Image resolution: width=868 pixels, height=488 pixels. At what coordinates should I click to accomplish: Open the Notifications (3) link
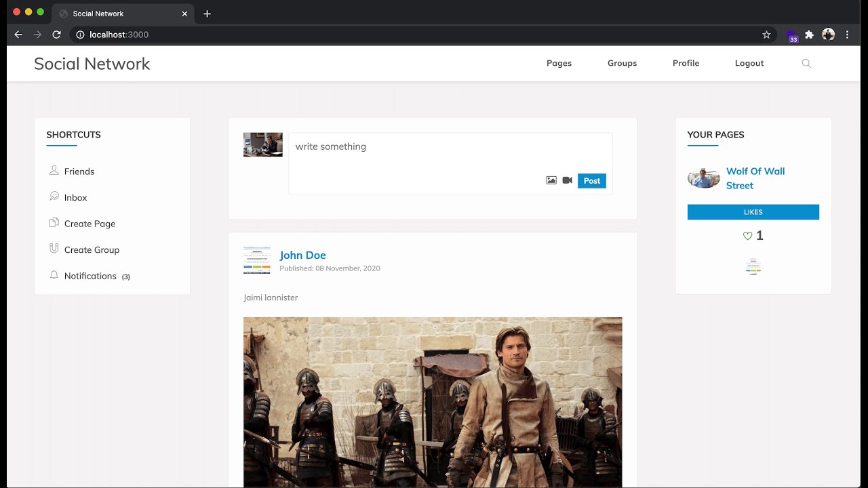(97, 276)
